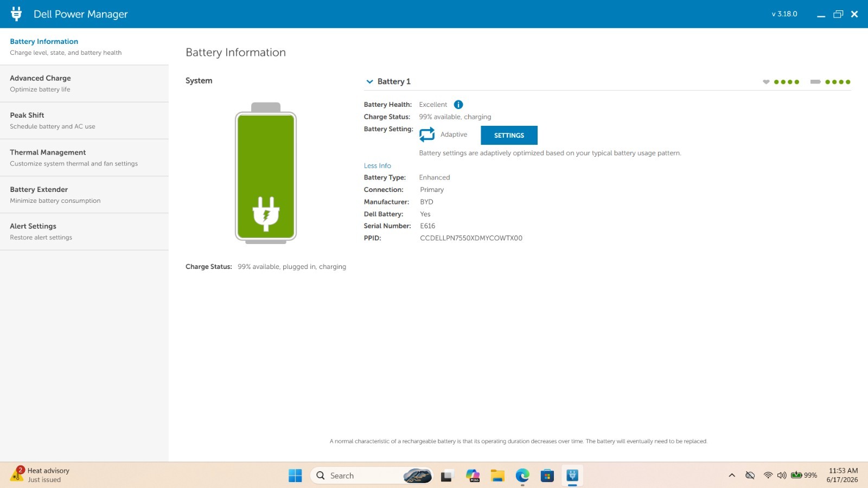The image size is (868, 488).
Task: Open Microsoft Store from the taskbar
Action: 547,476
